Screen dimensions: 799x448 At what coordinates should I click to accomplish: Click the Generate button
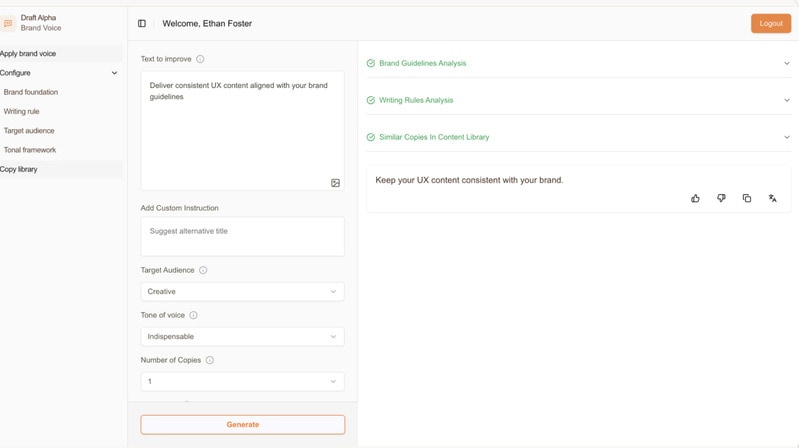pyautogui.click(x=242, y=424)
